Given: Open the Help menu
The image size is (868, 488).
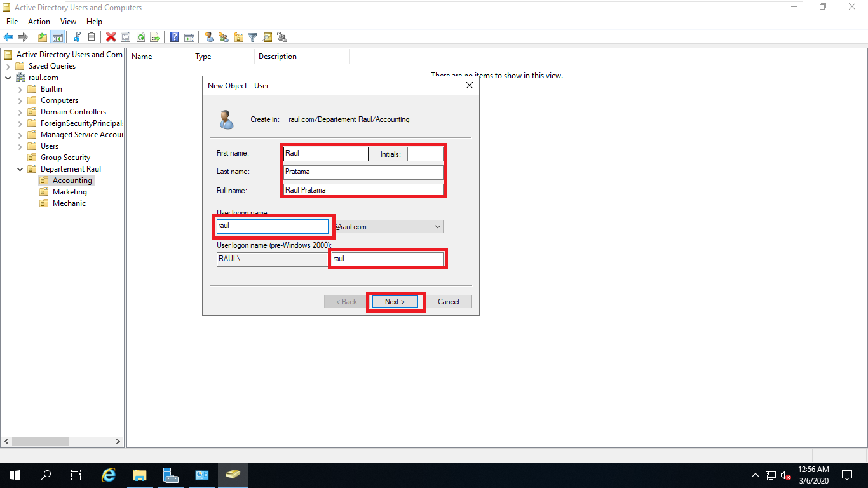Looking at the screenshot, I should tap(94, 22).
